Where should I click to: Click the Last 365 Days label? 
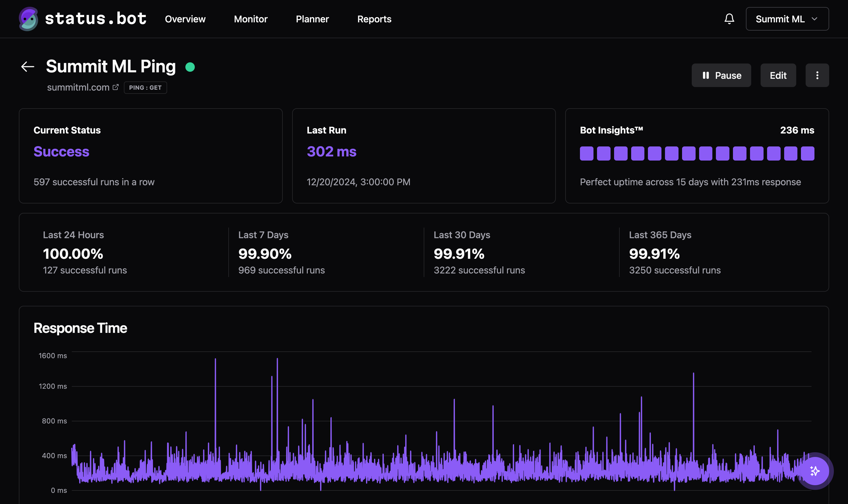coord(660,235)
